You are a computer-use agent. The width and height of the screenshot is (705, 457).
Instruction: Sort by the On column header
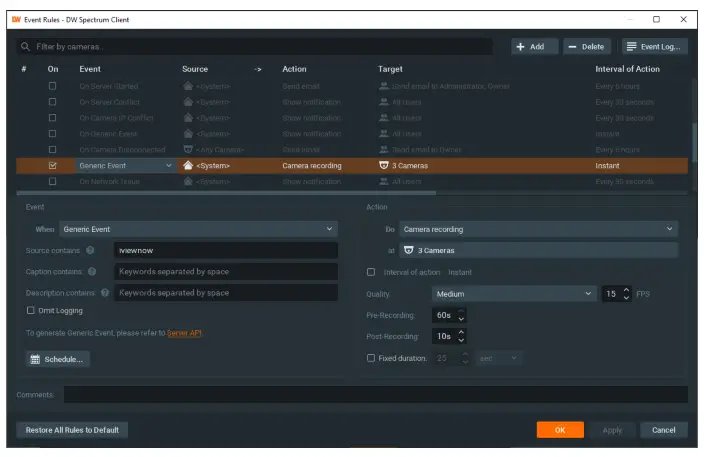(x=53, y=69)
